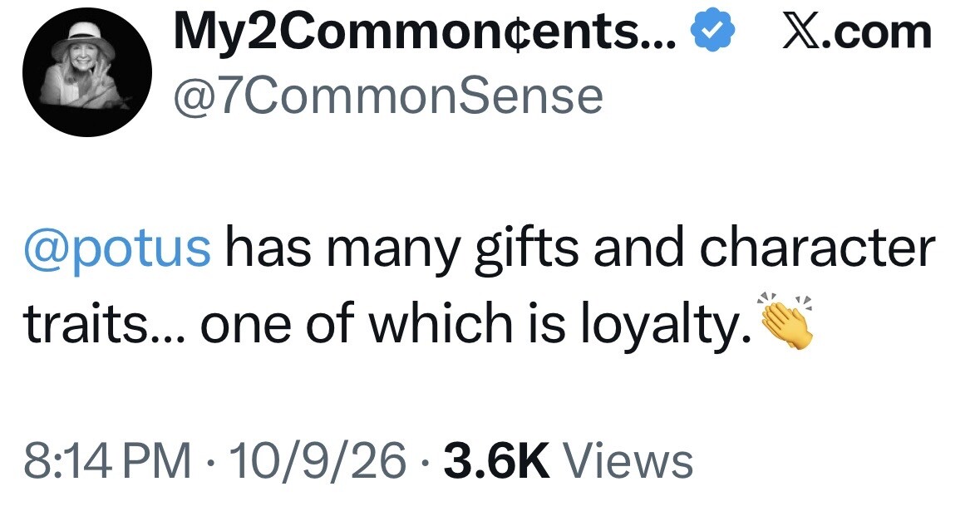Open the My2Common¢ents display name

tap(425, 32)
